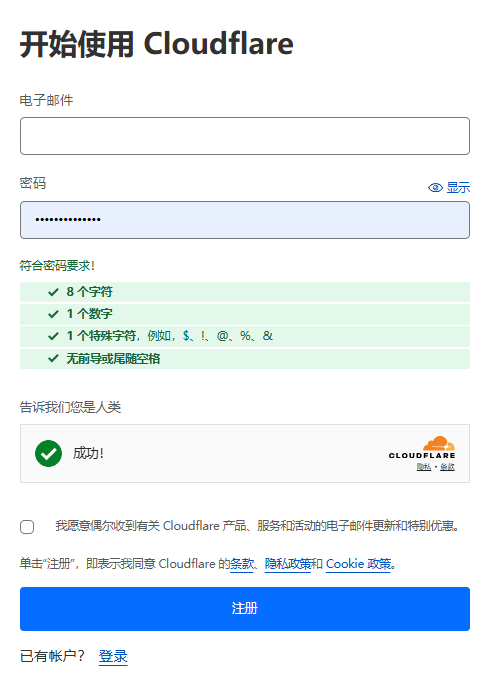The height and width of the screenshot is (681, 496).
Task: Open the small 隐私 link in the captcha widget
Action: click(423, 467)
